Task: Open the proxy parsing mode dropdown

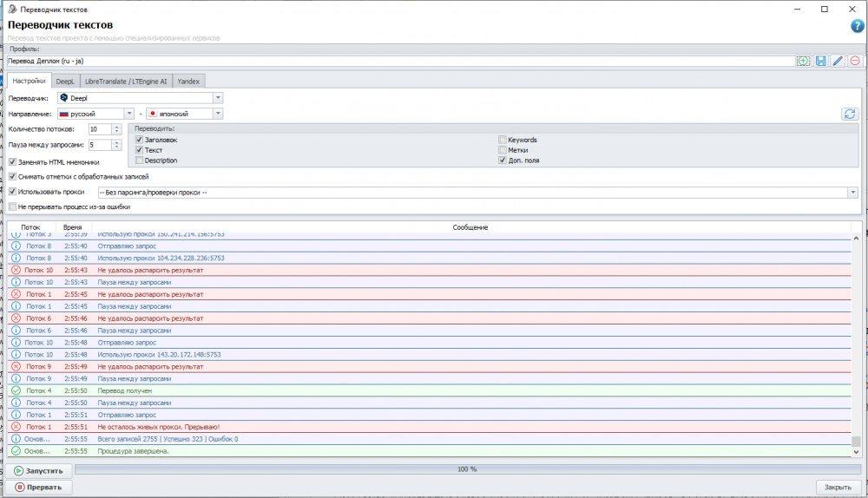Action: pos(853,193)
